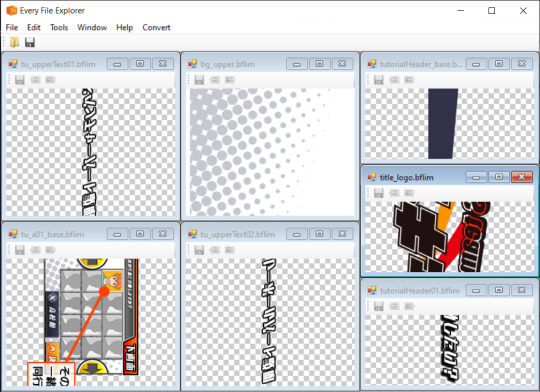This screenshot has height=392, width=540.
Task: Open the Edit menu
Action: pos(34,28)
